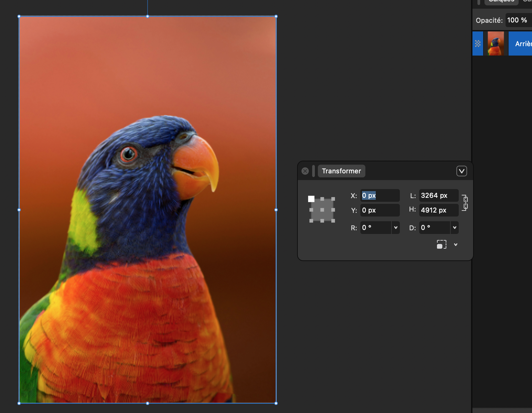
Task: Click the bottom-right selection handle
Action: tap(276, 403)
